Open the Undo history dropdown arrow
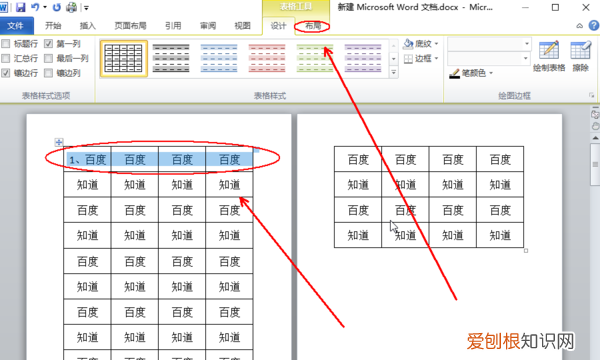This screenshot has height=360, width=600. click(45, 7)
